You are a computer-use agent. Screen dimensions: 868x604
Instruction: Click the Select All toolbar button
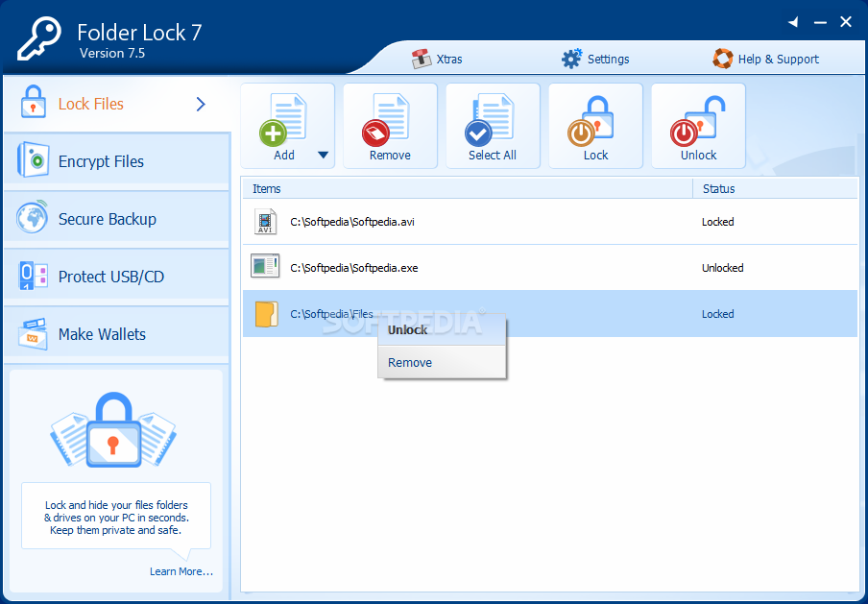tap(493, 126)
